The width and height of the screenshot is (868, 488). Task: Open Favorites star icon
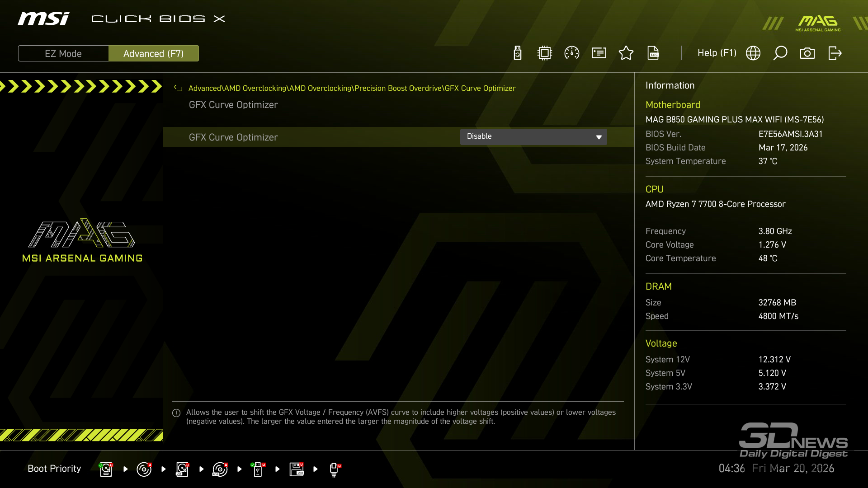click(626, 53)
